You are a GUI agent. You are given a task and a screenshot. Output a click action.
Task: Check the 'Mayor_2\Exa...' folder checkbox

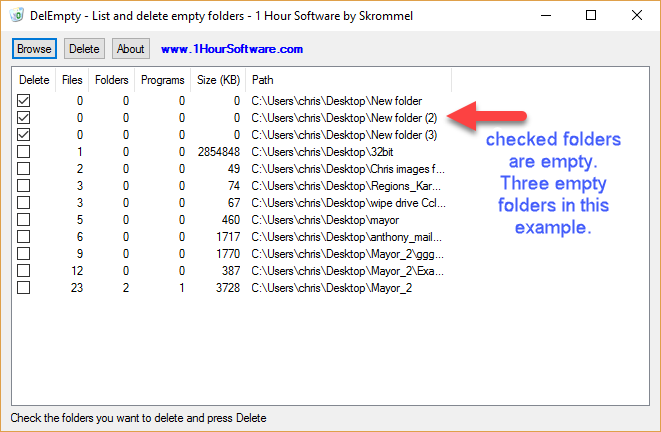point(24,271)
